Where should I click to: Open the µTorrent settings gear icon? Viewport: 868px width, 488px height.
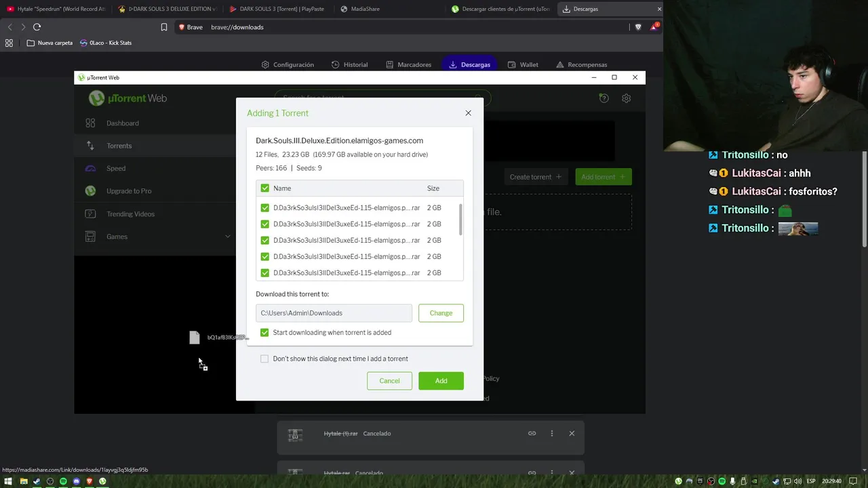click(626, 98)
